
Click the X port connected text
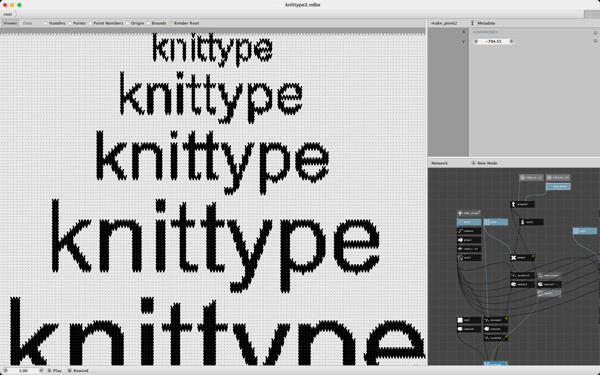tap(485, 32)
